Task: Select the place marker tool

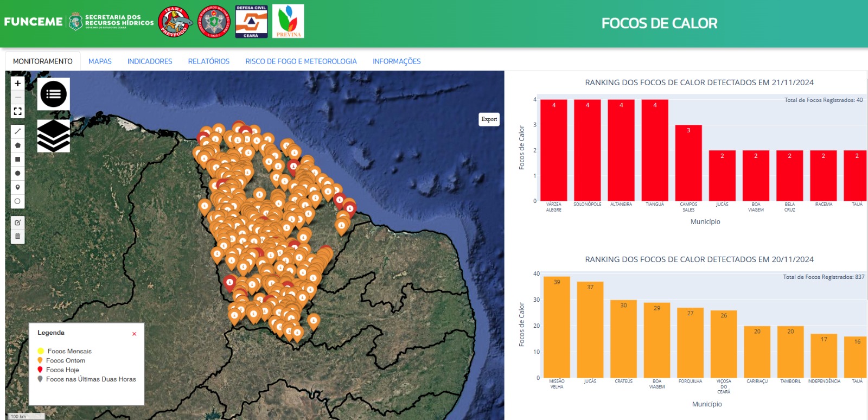Action: click(x=18, y=187)
